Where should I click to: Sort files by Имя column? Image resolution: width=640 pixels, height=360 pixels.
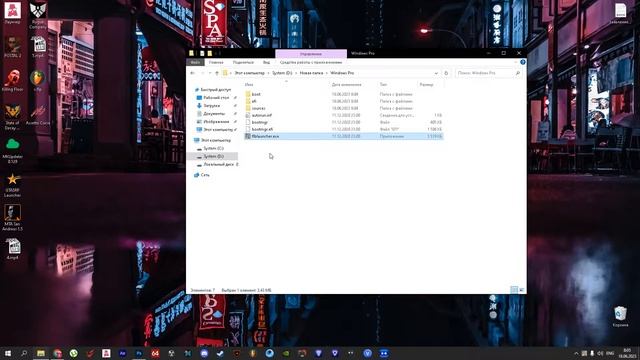pos(249,84)
